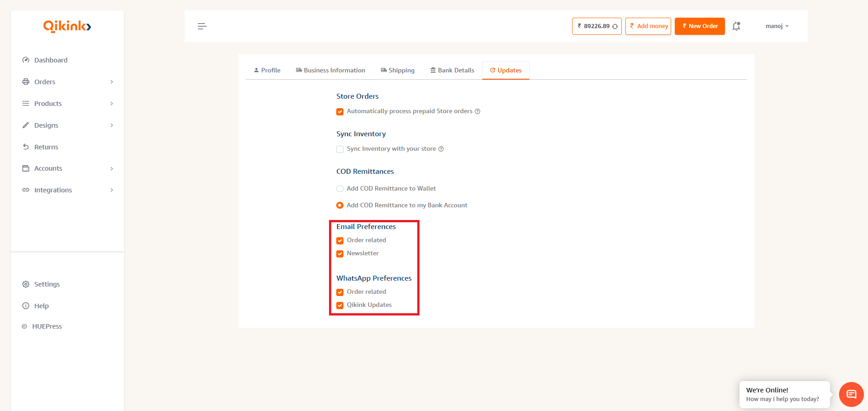
Task: Disable WhatsApp Qikink Updates checkbox
Action: 340,306
